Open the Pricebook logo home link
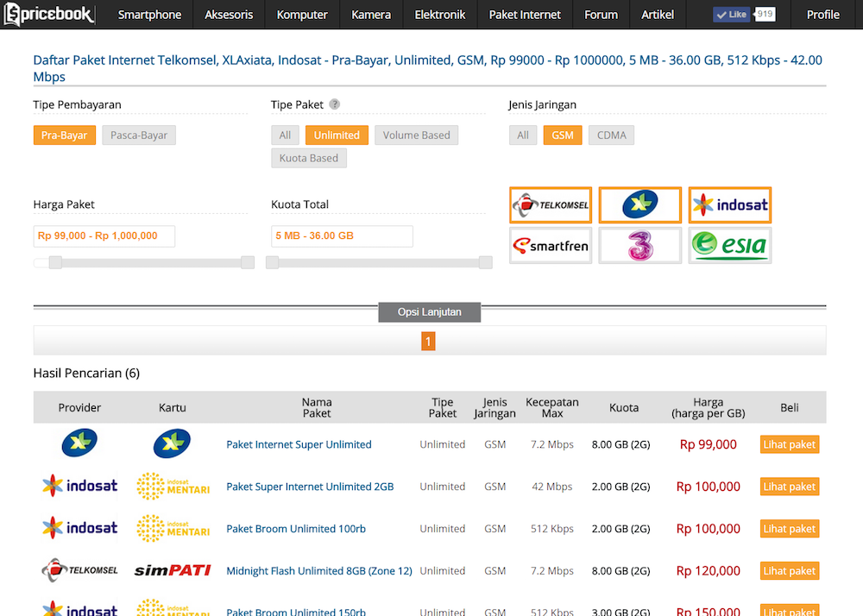This screenshot has width=863, height=616. coord(49,14)
